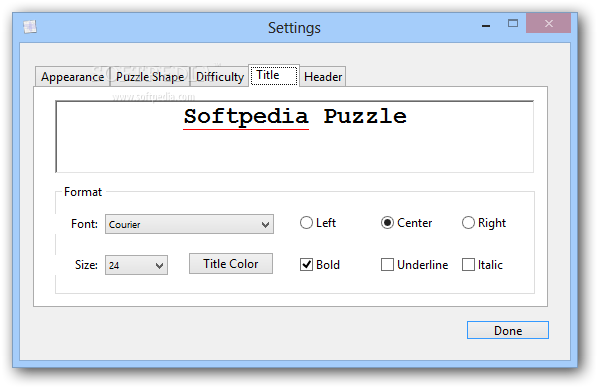Switch to the Header tab
Image resolution: width=598 pixels, height=388 pixels.
click(x=323, y=77)
